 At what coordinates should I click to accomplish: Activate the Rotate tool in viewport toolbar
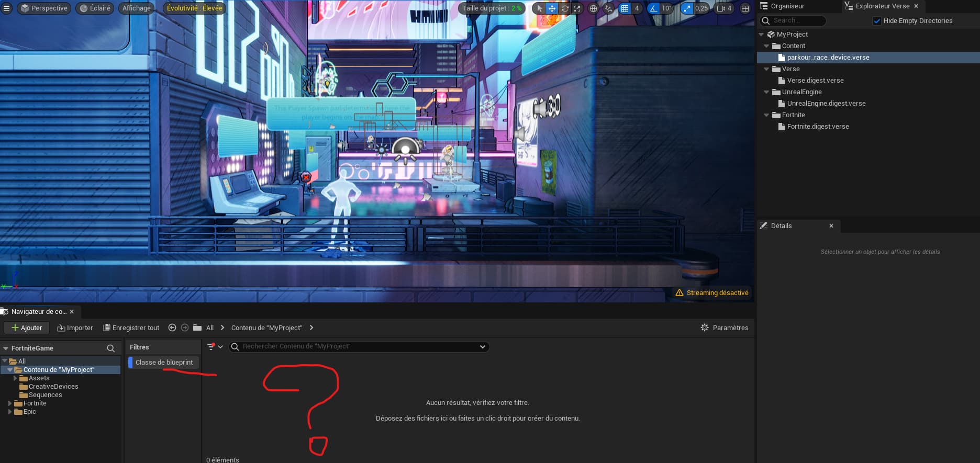tap(565, 8)
